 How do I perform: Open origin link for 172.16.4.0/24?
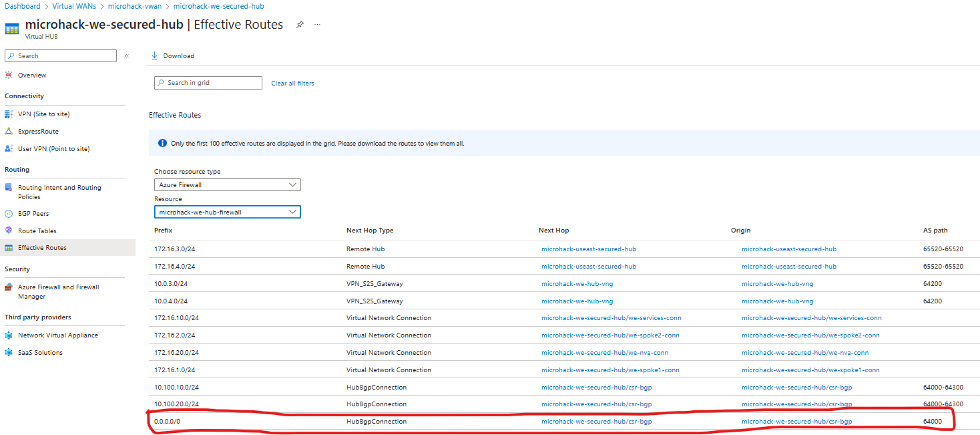tap(789, 267)
